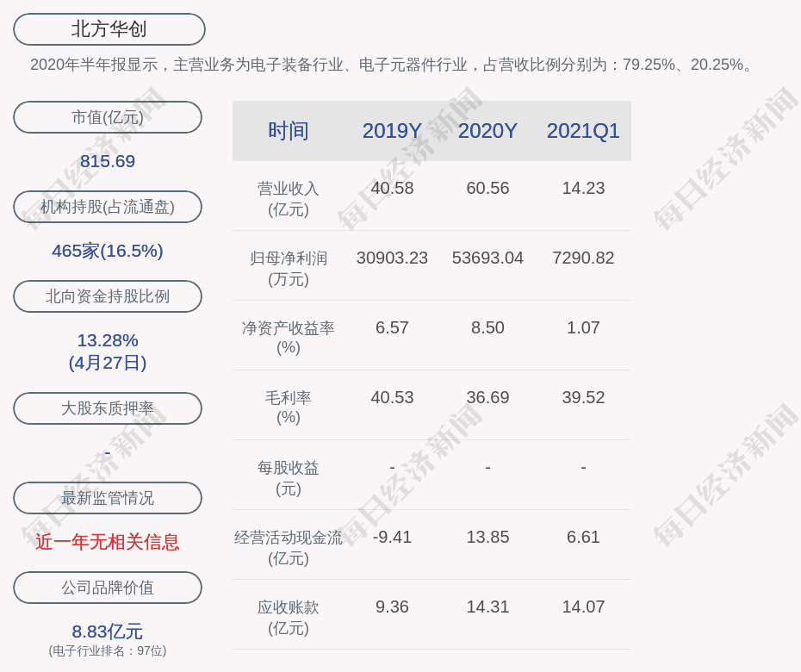
Task: Select the 营业收入(亿元) row label
Action: click(x=288, y=198)
